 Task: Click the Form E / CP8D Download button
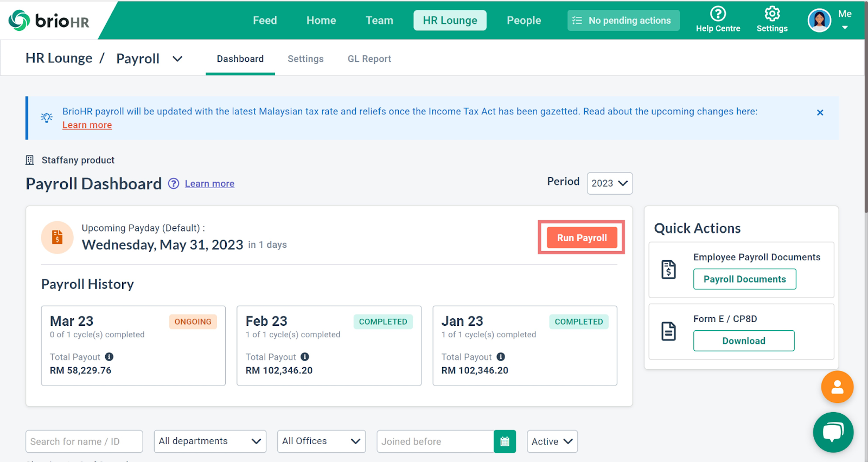tap(744, 341)
